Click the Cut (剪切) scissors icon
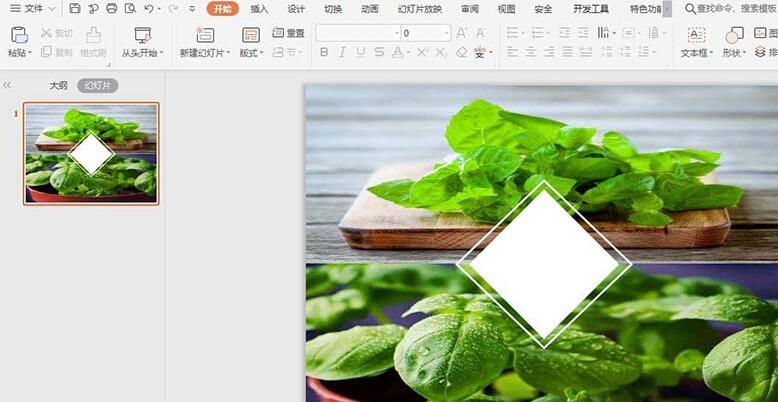Screen dimensions: 778x402 (x=46, y=33)
